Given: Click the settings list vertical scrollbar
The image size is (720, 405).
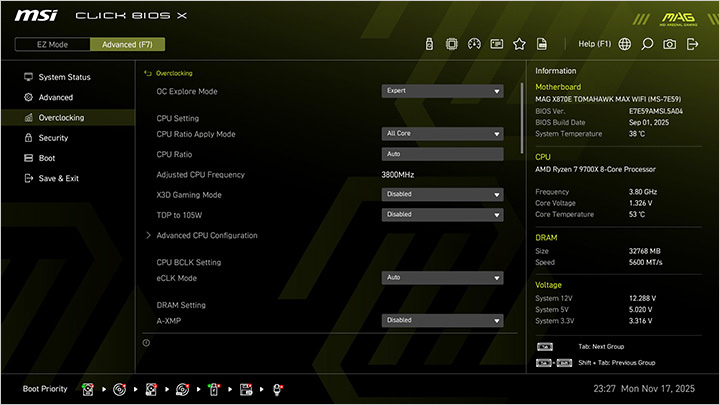Looking at the screenshot, I should pyautogui.click(x=522, y=118).
